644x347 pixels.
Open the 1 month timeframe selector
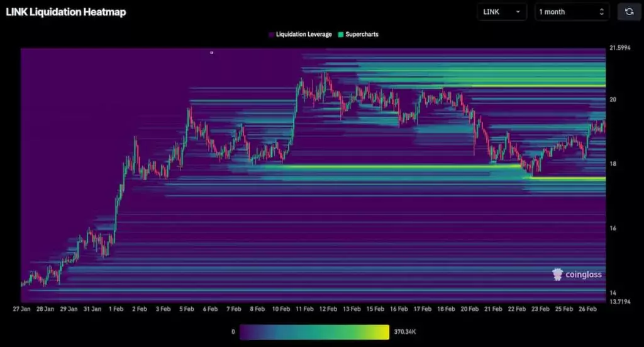click(x=572, y=12)
